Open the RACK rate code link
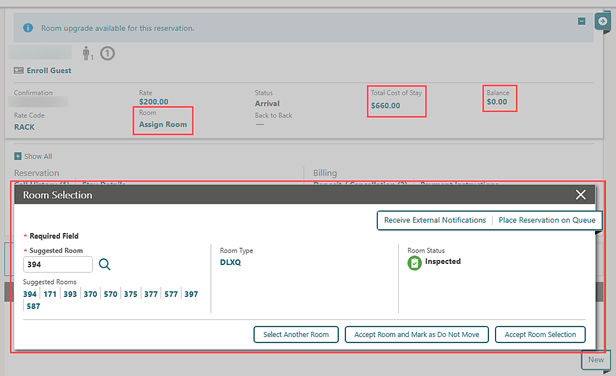The image size is (616, 376). [x=24, y=127]
